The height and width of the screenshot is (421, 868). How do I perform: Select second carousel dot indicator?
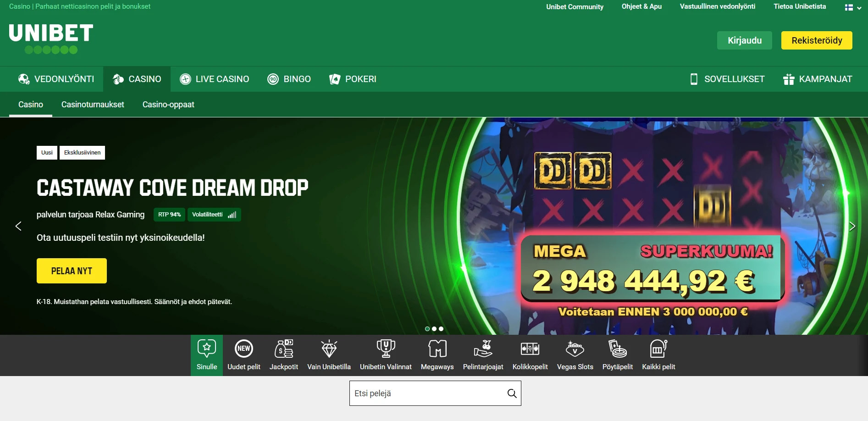pyautogui.click(x=434, y=329)
